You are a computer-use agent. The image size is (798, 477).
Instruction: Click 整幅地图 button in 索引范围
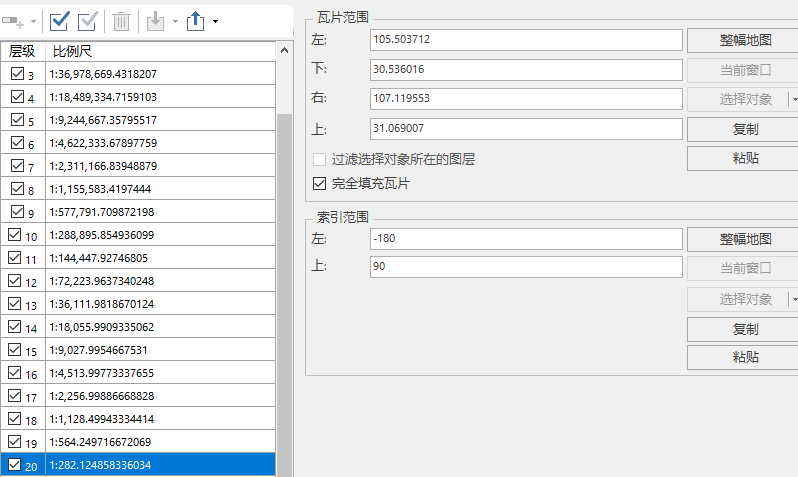(743, 239)
